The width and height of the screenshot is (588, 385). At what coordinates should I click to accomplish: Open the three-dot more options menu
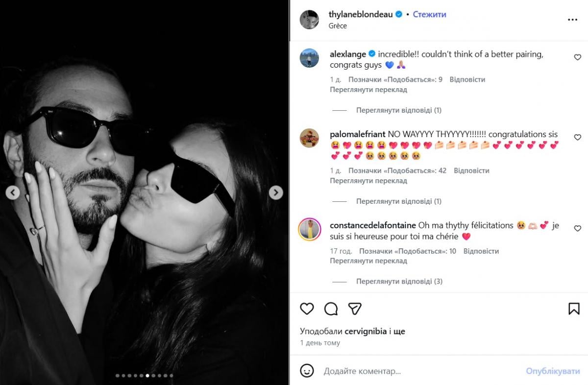tap(572, 20)
